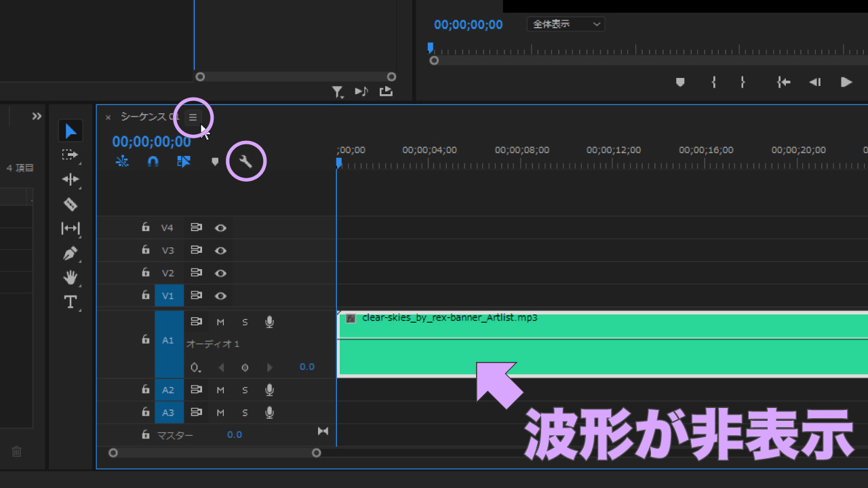Add keyframe on track A1
This screenshot has width=868, height=488.
pos(245,367)
